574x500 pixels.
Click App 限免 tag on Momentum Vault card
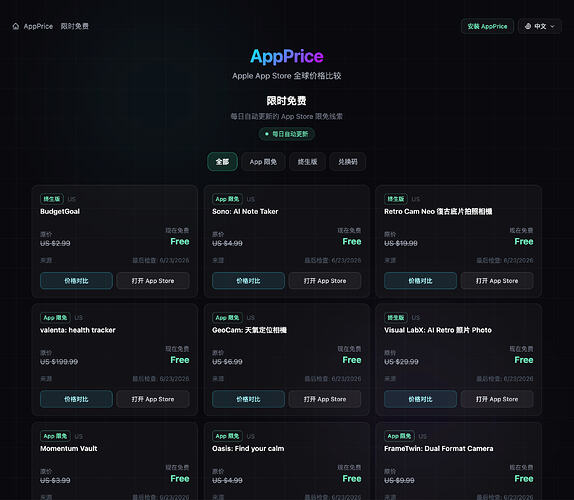(55, 436)
